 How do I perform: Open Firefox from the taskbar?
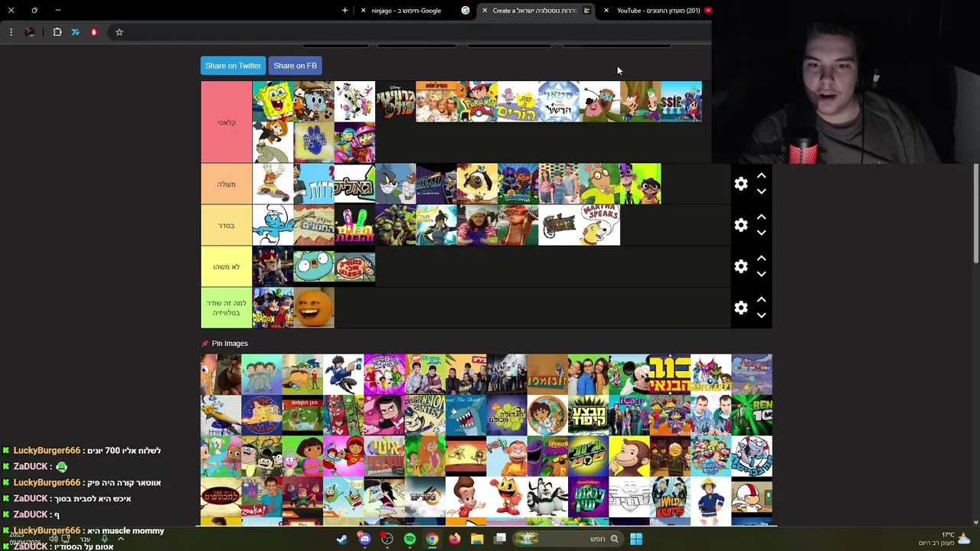[x=455, y=539]
